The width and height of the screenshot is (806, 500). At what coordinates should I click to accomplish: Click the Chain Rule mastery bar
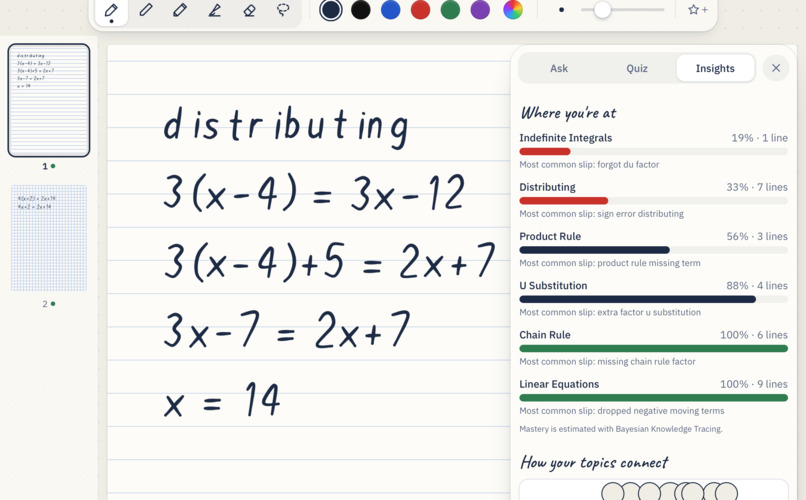click(653, 348)
